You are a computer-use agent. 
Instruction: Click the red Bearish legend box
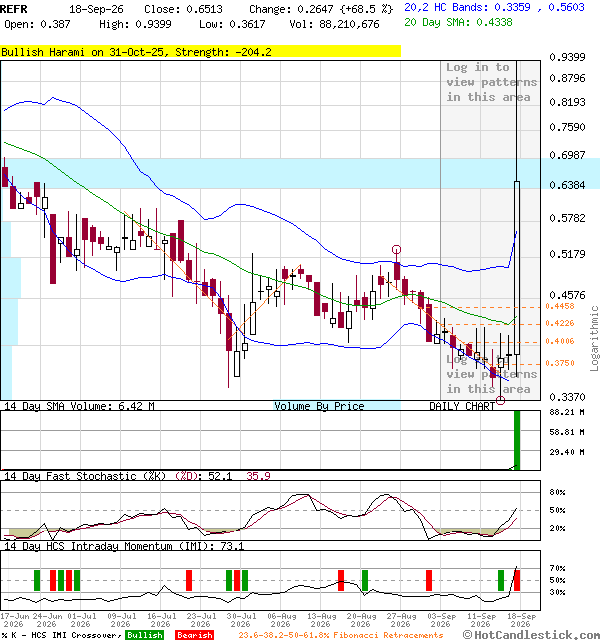(x=195, y=635)
